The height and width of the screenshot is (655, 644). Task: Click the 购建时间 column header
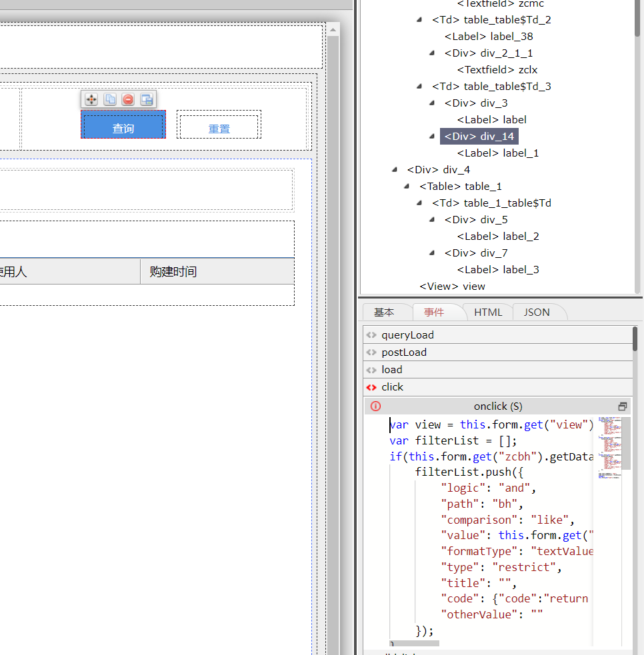(x=173, y=272)
